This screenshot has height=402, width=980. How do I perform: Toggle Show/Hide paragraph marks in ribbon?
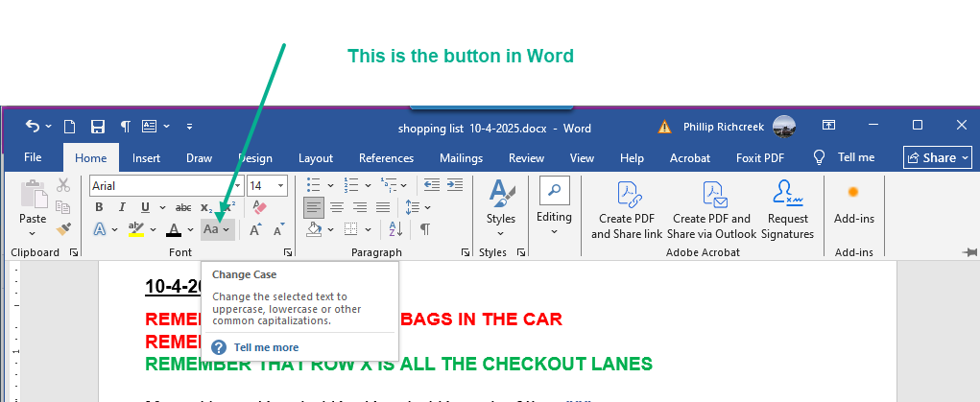[x=425, y=229]
